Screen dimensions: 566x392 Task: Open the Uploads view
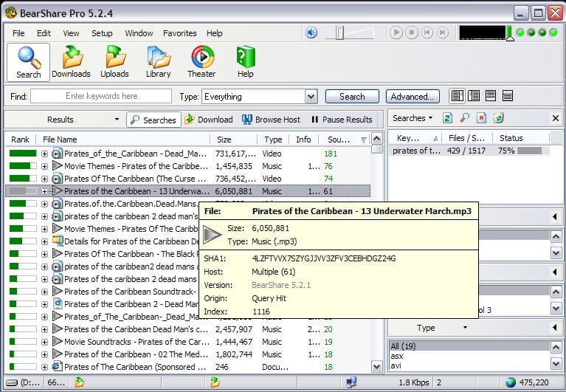click(114, 63)
